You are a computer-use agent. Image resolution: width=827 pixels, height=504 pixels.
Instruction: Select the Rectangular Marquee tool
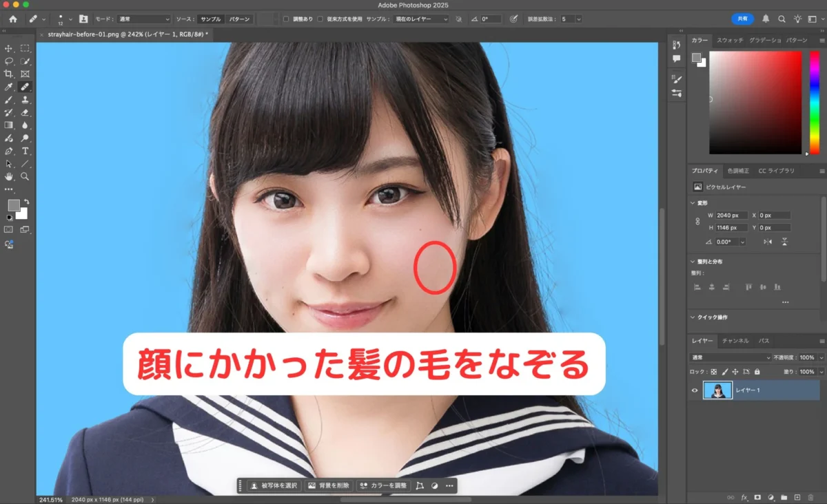point(25,48)
